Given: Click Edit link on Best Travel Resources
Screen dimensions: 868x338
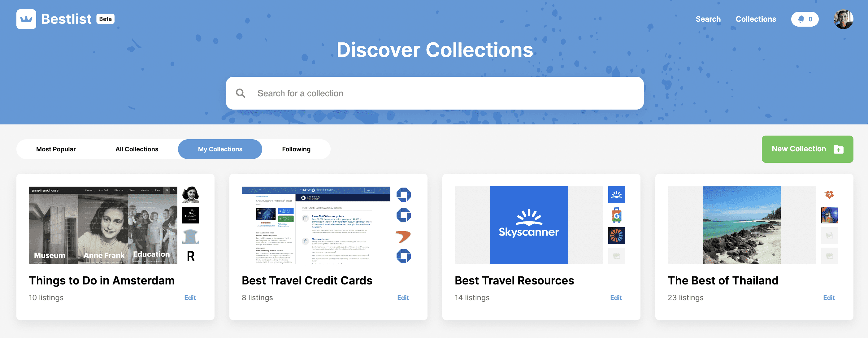Looking at the screenshot, I should 616,297.
